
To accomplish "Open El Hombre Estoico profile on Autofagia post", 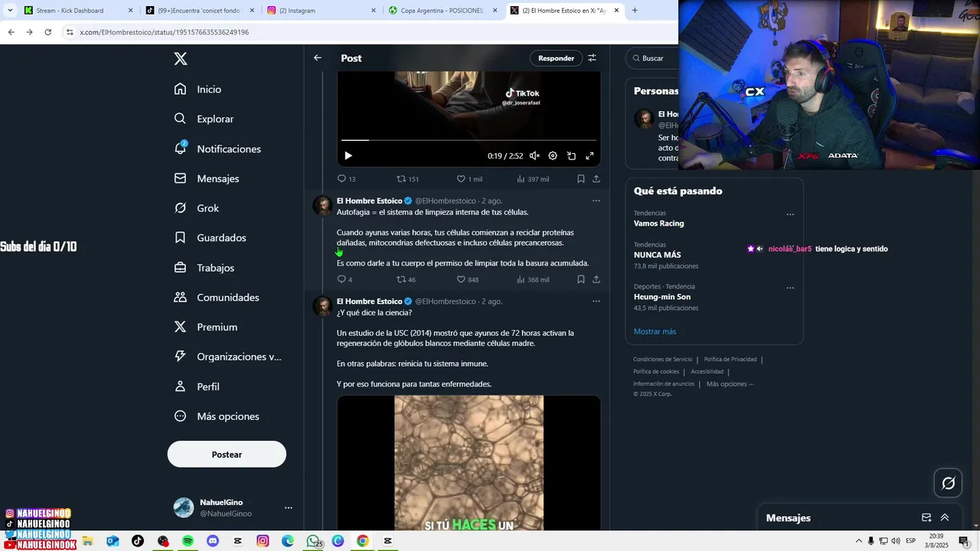I will (370, 201).
